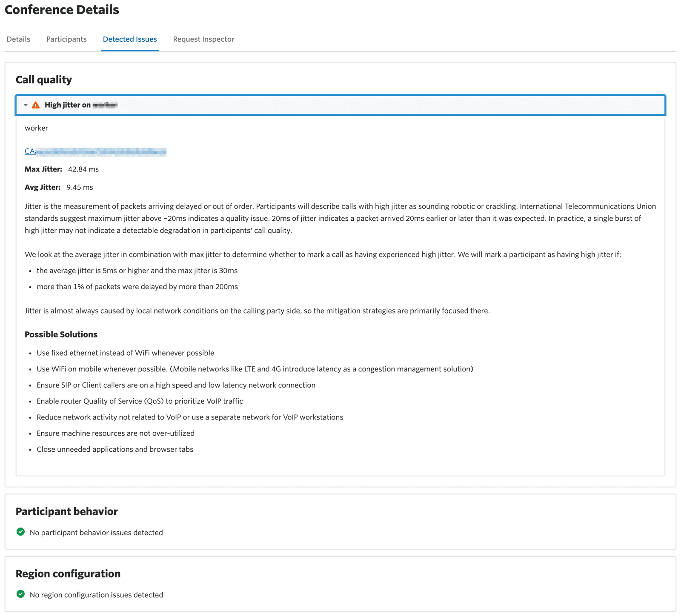The height and width of the screenshot is (616, 681).
Task: Select the Detected Issues tab
Action: [x=130, y=39]
